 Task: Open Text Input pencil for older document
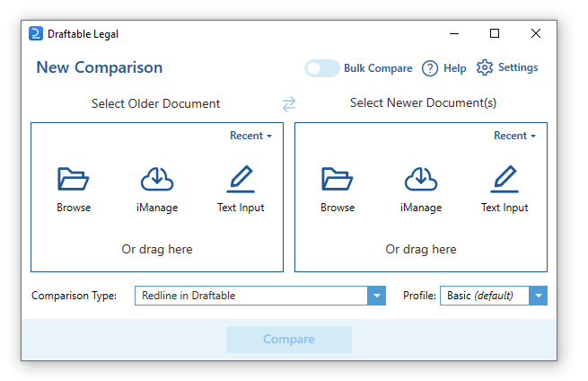pos(241,179)
